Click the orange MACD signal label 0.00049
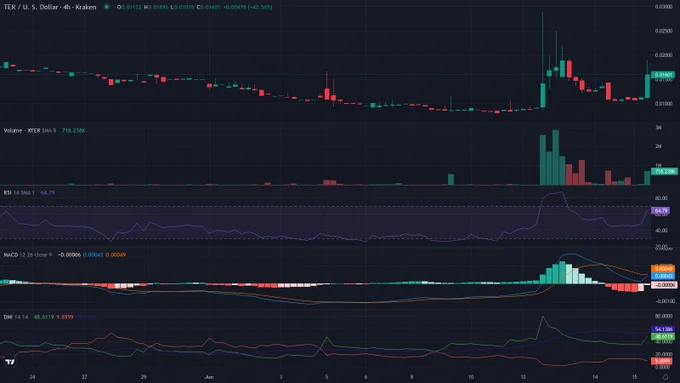The width and height of the screenshot is (680, 383). pyautogui.click(x=663, y=269)
